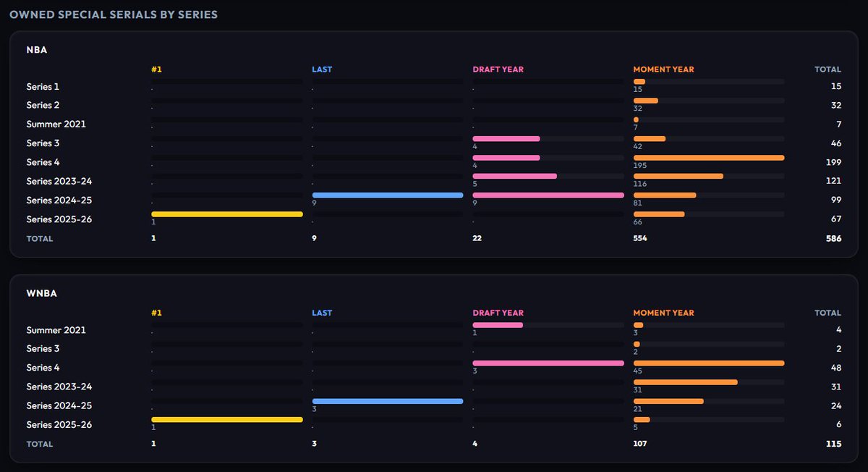Click the MOMENT YEAR header in WNBA card
This screenshot has width=868, height=472.
[x=663, y=313]
